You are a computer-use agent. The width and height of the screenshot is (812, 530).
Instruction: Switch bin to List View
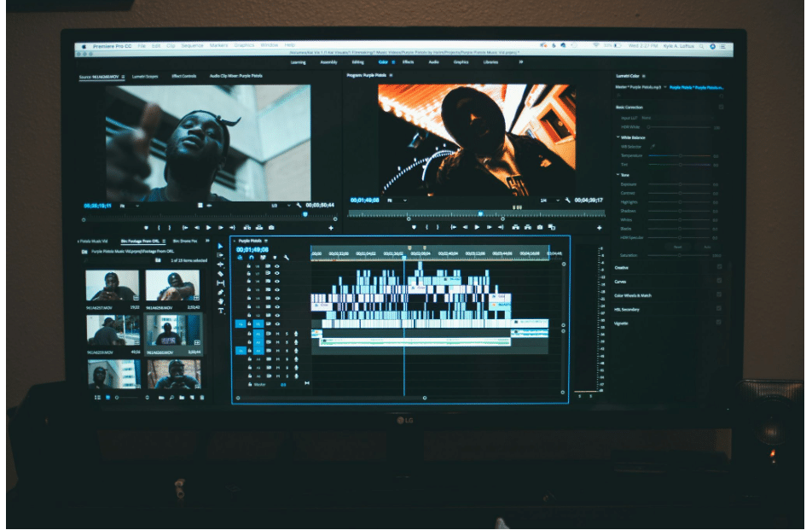pyautogui.click(x=97, y=398)
